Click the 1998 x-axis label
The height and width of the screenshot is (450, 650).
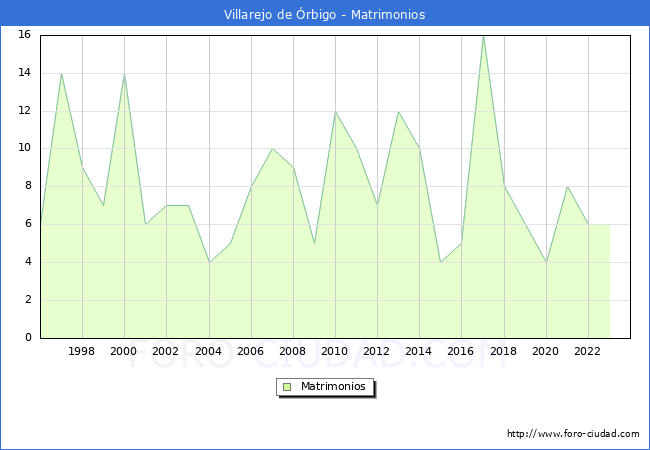coord(82,352)
